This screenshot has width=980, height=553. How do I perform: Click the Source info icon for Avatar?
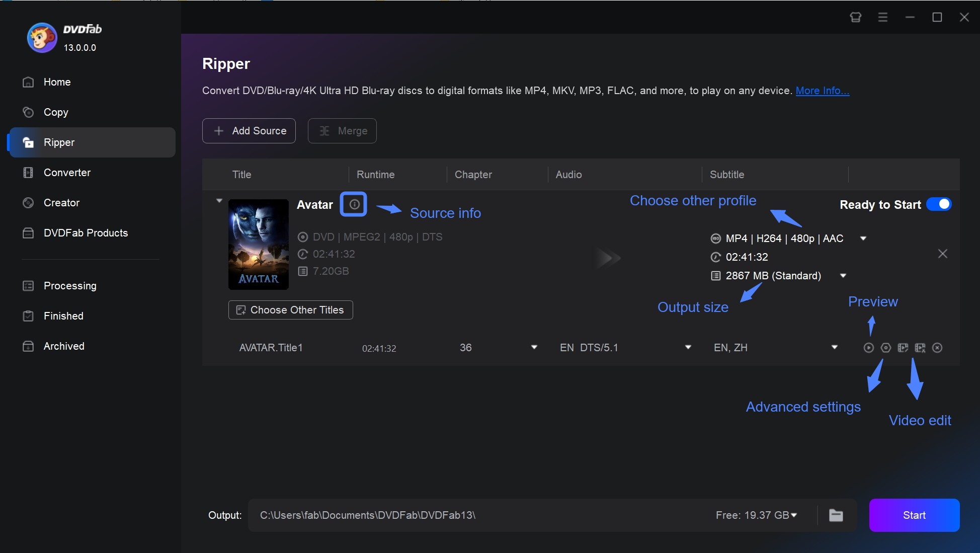[x=353, y=204]
